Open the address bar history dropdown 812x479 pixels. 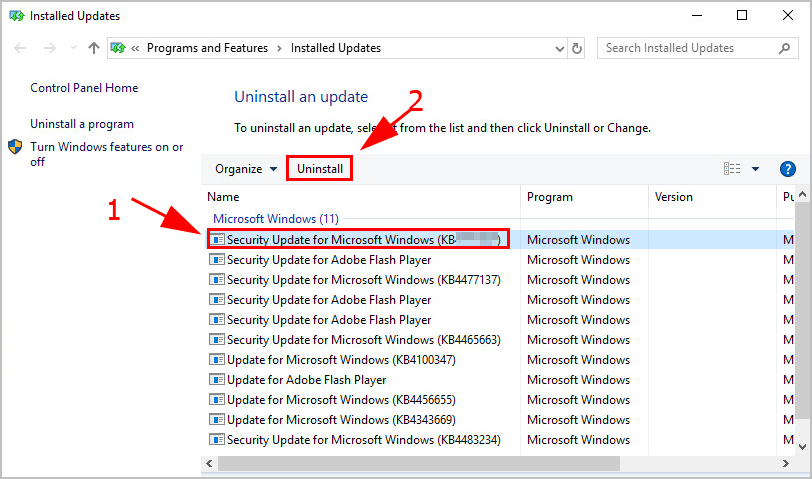(x=556, y=48)
